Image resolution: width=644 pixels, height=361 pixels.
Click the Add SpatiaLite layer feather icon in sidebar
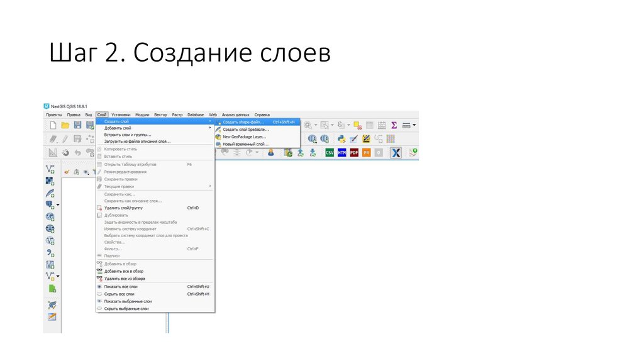click(x=50, y=193)
